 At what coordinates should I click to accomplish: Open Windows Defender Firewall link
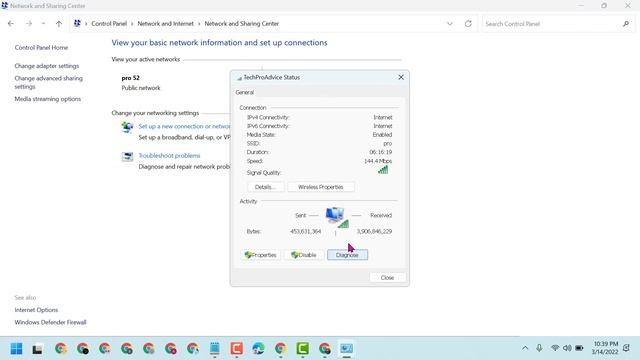click(x=51, y=322)
